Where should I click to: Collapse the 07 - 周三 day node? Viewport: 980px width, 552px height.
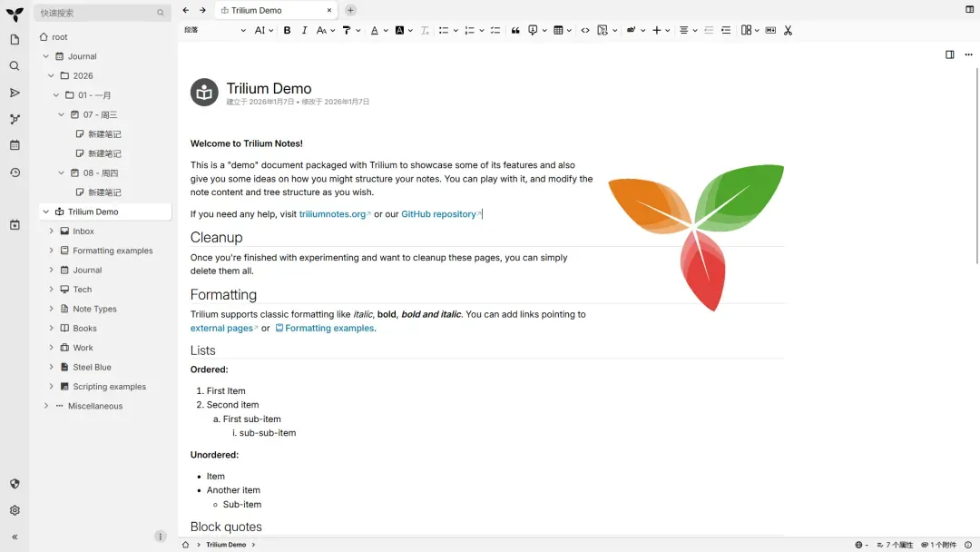[x=62, y=114]
